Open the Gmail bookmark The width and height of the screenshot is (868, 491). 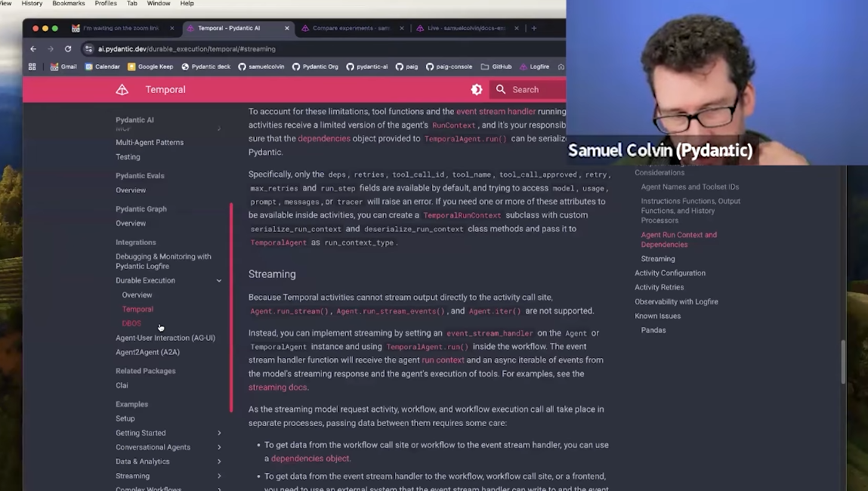pyautogui.click(x=63, y=66)
